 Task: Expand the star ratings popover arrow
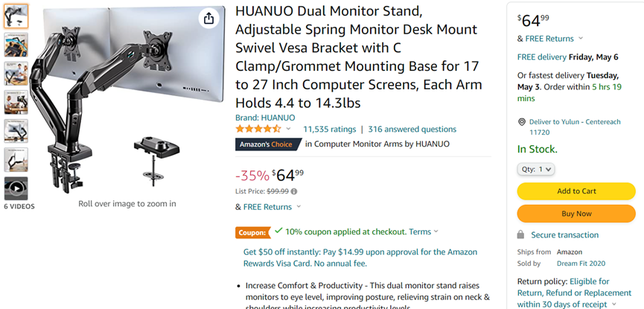[289, 129]
